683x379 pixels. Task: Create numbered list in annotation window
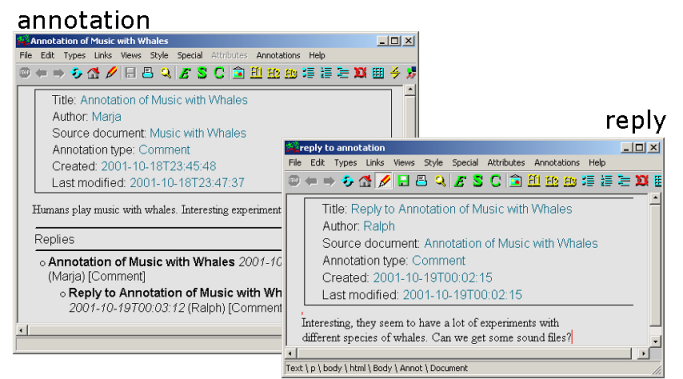(326, 73)
